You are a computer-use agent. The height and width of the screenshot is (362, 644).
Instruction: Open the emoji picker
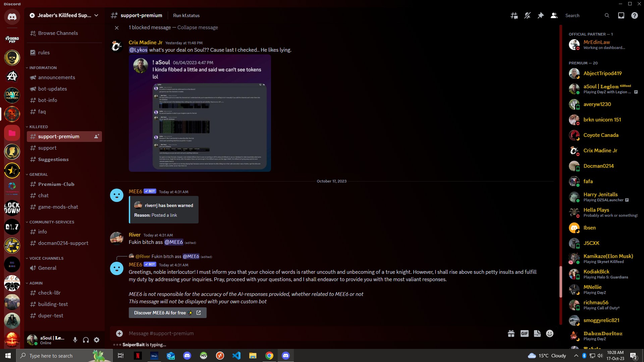tap(550, 333)
